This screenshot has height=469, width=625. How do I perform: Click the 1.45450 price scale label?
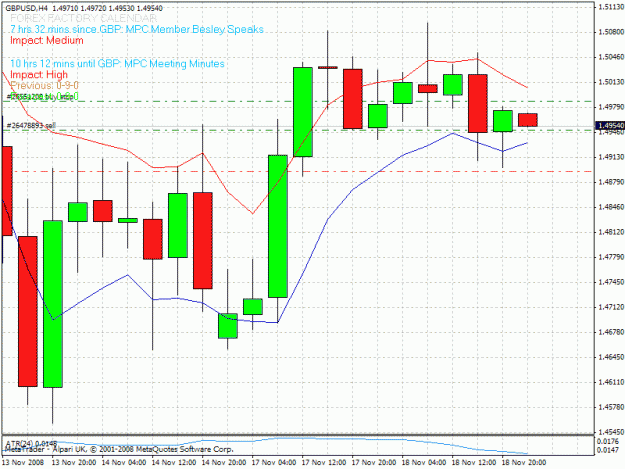coord(611,432)
